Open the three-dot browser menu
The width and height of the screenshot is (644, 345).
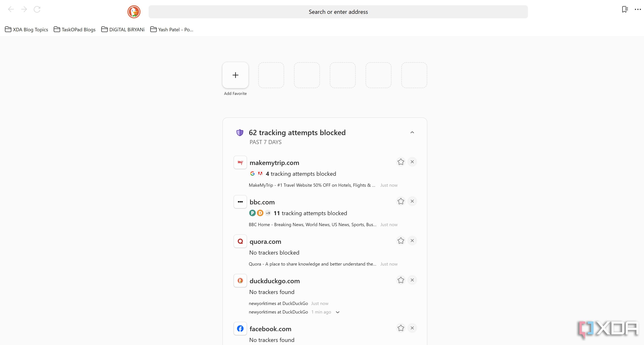tap(638, 10)
